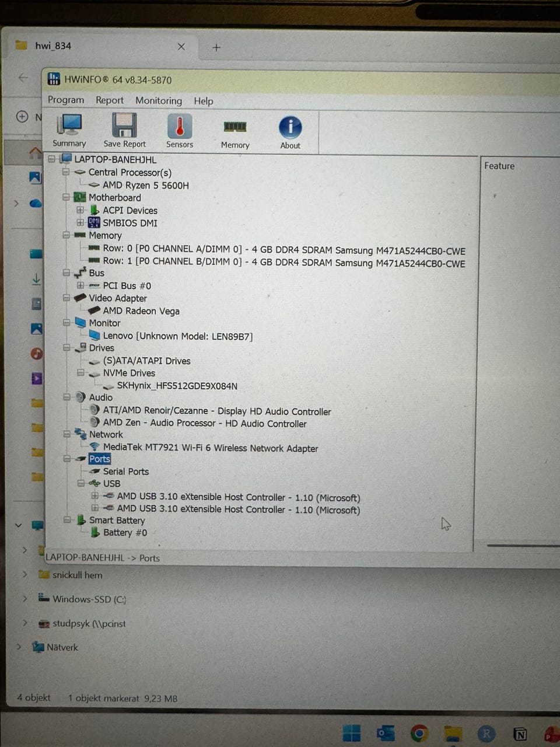The width and height of the screenshot is (560, 747).
Task: Click the About info icon
Action: pyautogui.click(x=290, y=133)
